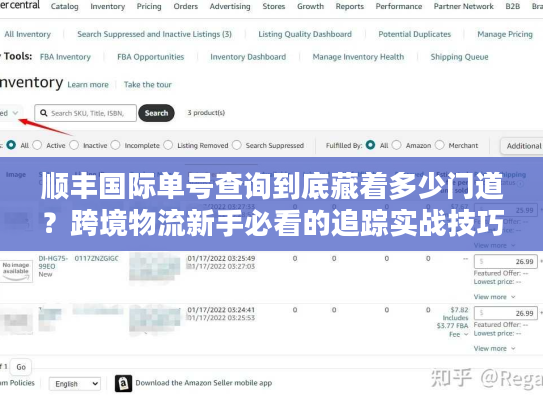543x408 pixels.
Task: Open FBA Inventory tool
Action: tap(65, 57)
